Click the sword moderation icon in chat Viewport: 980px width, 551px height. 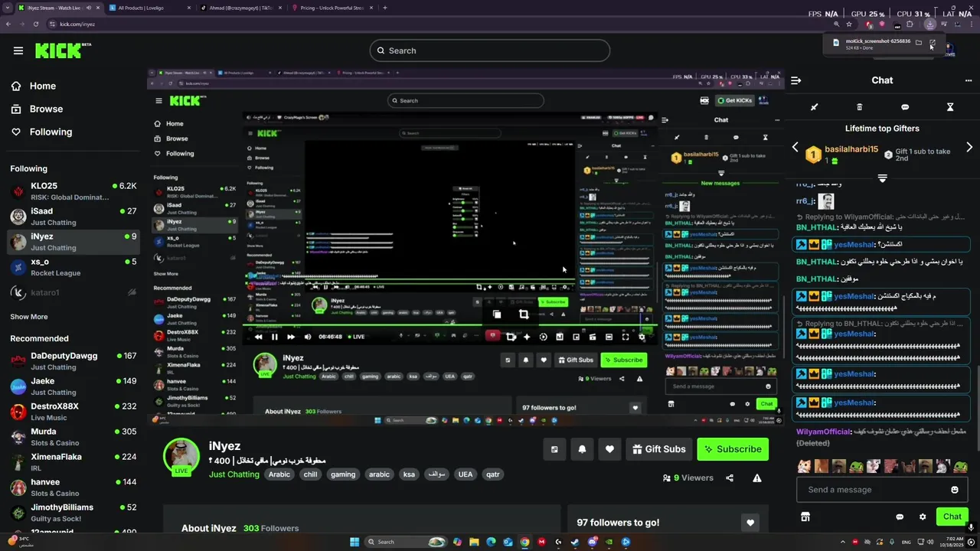pos(815,107)
